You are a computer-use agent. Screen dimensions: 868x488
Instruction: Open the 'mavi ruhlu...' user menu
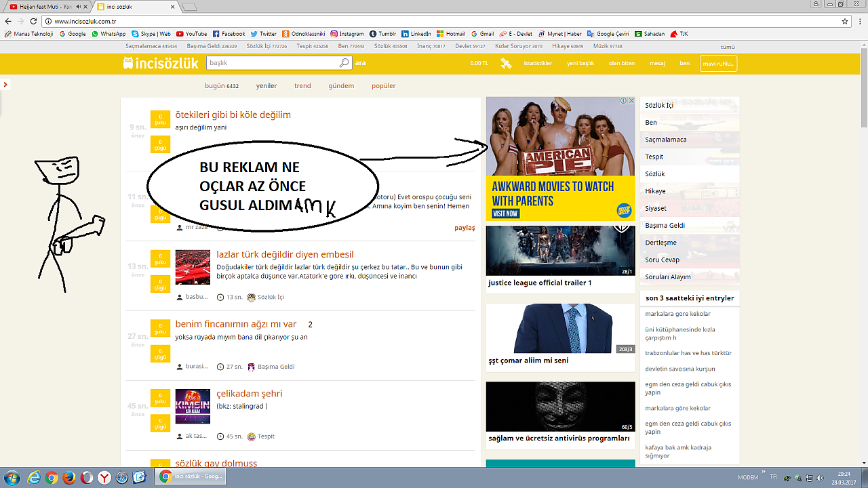pyautogui.click(x=718, y=63)
